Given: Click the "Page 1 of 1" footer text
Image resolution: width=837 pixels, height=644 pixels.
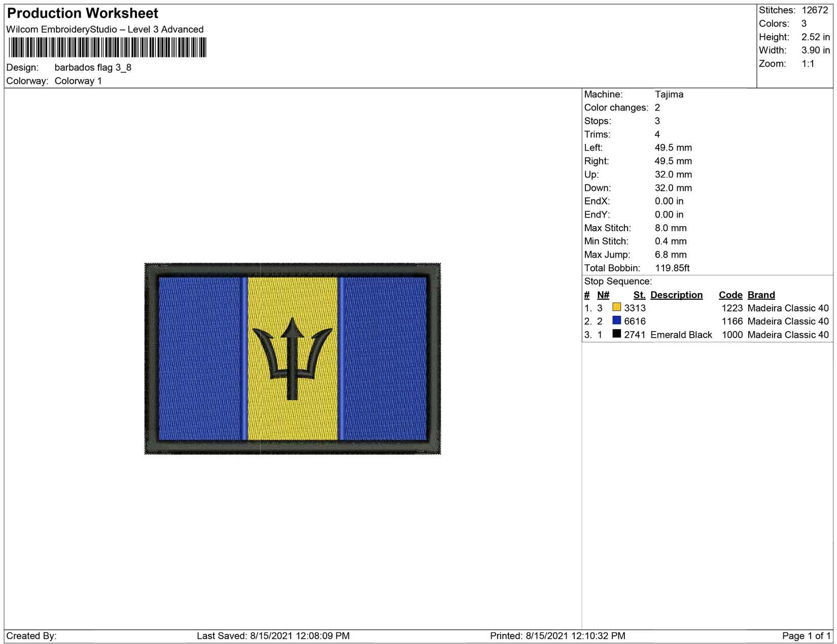Looking at the screenshot, I should click(807, 636).
